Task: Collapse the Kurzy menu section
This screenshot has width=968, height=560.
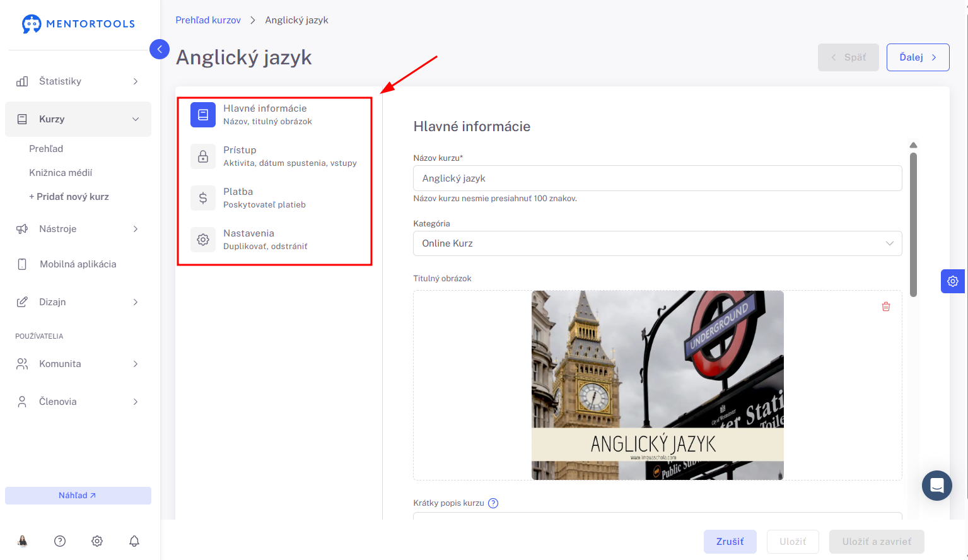Action: 78,119
